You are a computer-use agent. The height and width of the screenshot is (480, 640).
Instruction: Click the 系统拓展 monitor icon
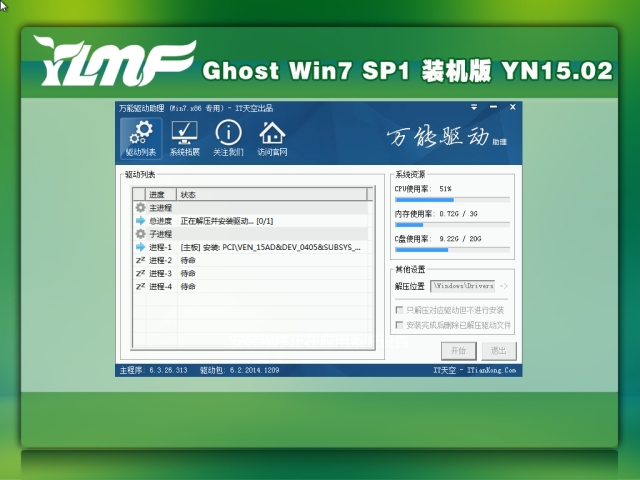184,138
